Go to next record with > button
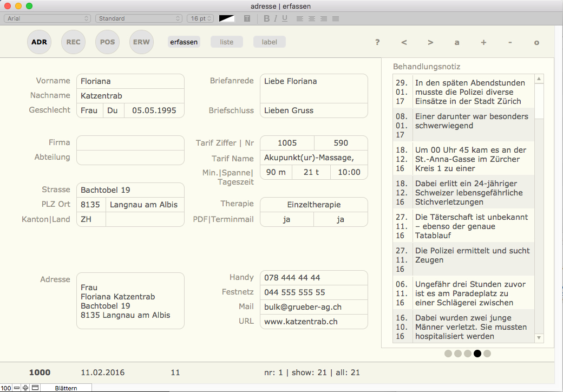The image size is (563, 392). 430,42
